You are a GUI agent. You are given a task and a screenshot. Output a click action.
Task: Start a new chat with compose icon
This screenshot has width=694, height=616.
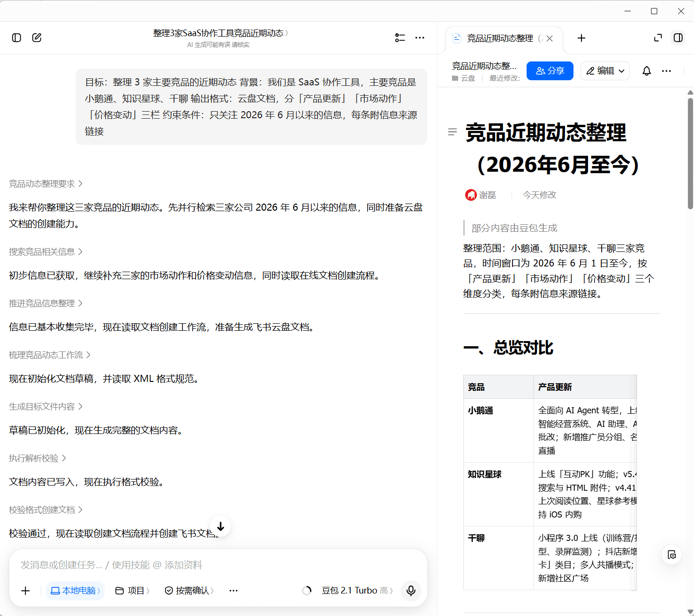pyautogui.click(x=37, y=38)
